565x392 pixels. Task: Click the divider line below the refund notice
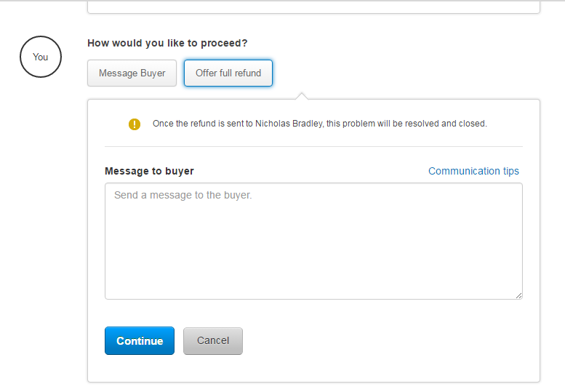tap(313, 146)
